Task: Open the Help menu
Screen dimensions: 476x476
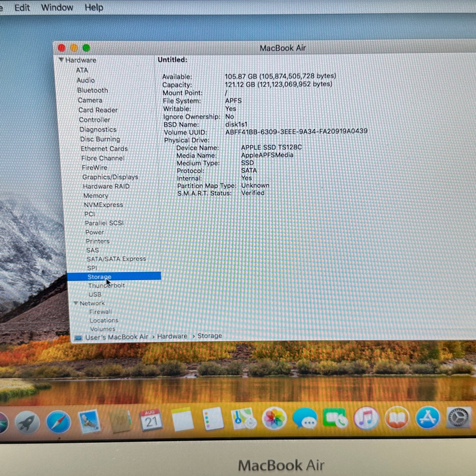Action: tap(94, 7)
